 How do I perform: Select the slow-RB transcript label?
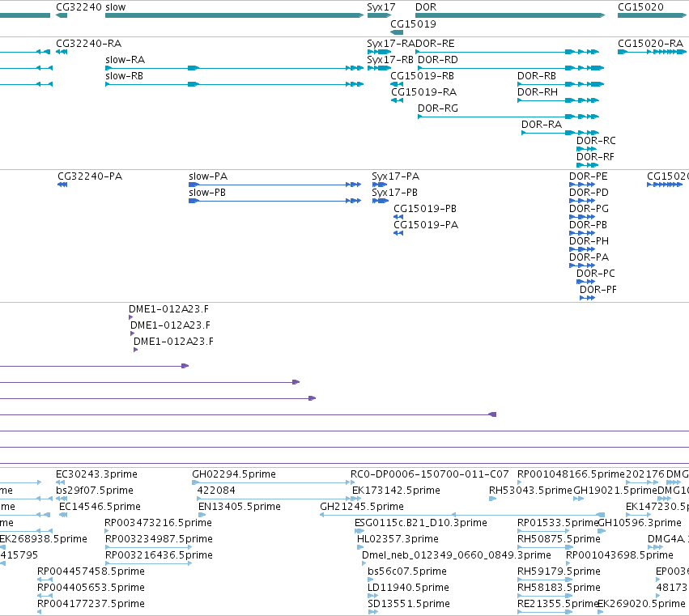coord(125,76)
